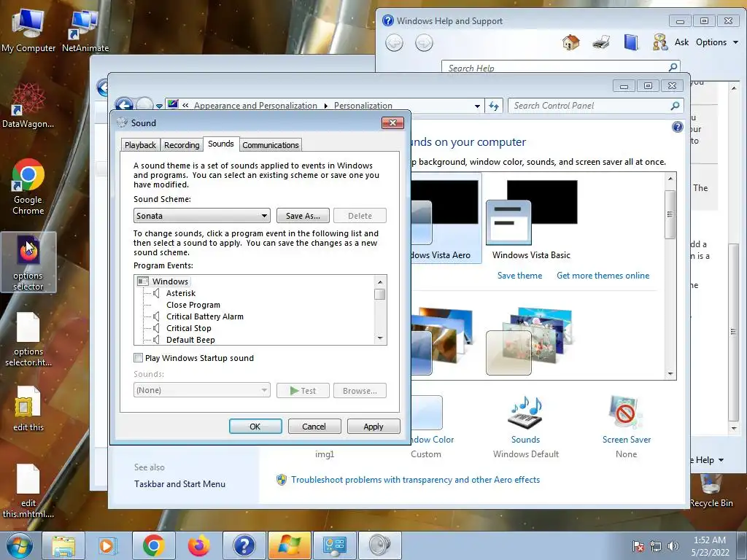This screenshot has width=747, height=560.
Task: Open Windows Explorer from taskbar
Action: [63, 545]
